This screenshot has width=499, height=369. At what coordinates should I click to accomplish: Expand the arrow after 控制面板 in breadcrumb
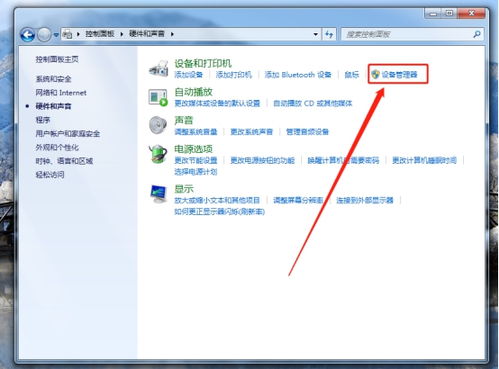[122, 34]
